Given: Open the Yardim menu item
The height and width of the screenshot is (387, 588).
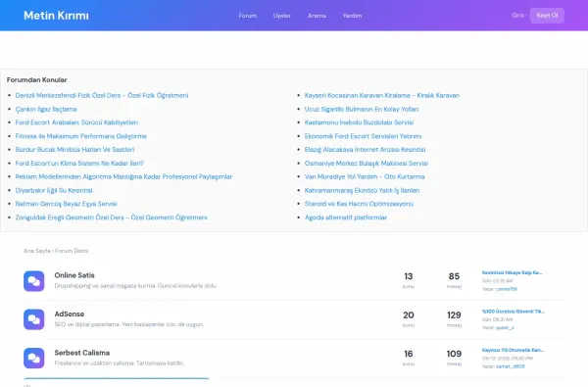Looking at the screenshot, I should [352, 16].
